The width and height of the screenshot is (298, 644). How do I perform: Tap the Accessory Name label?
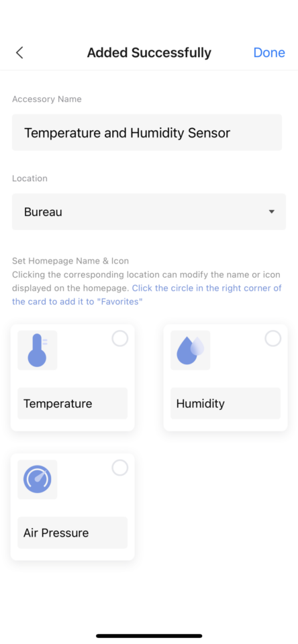click(47, 99)
